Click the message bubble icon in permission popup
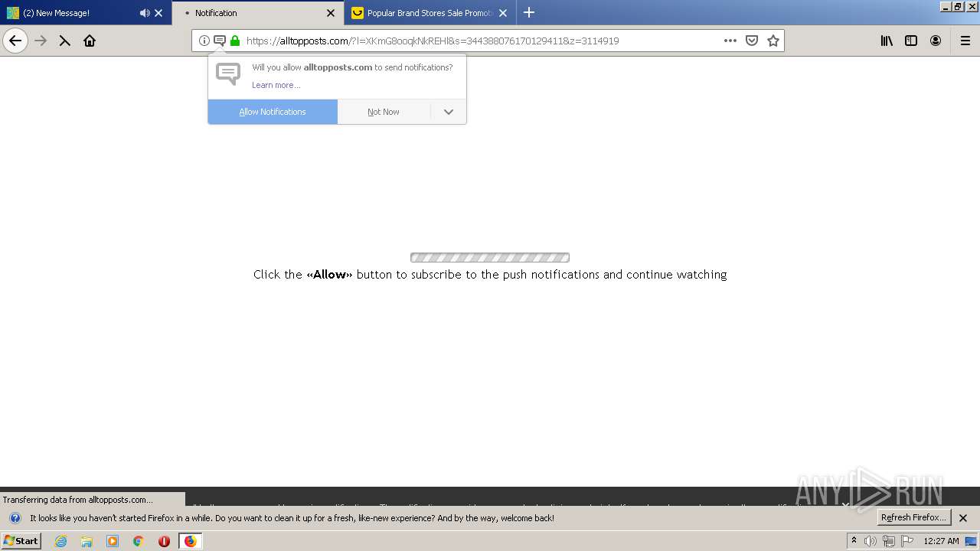Screen dimensions: 980x551 point(228,74)
